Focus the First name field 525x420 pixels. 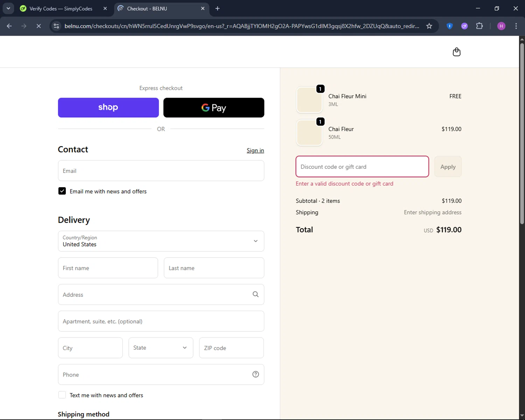108,268
